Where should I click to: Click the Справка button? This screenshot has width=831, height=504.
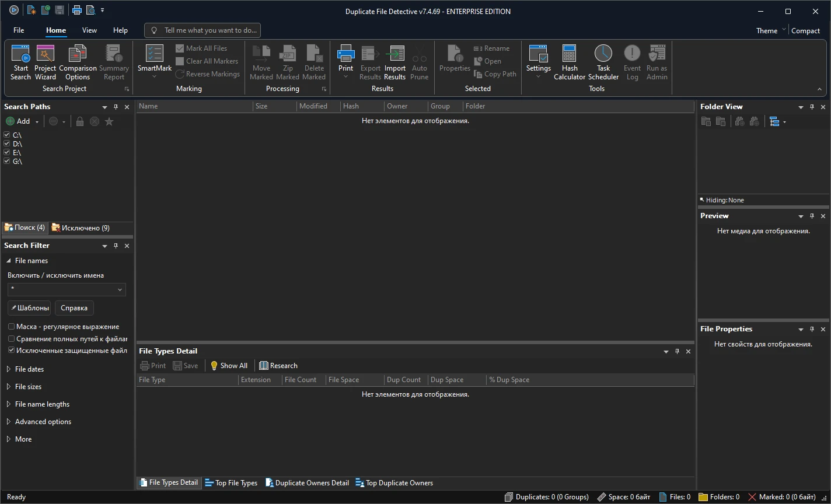74,308
